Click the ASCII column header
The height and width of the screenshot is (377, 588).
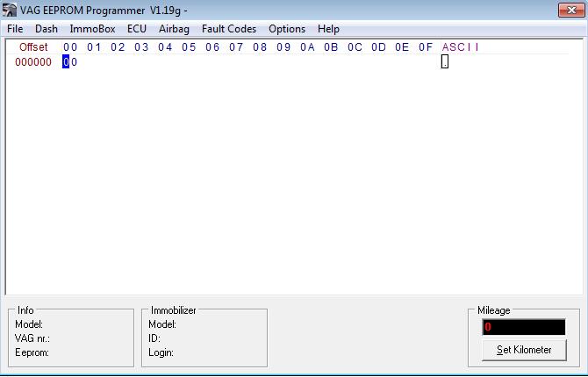(461, 47)
